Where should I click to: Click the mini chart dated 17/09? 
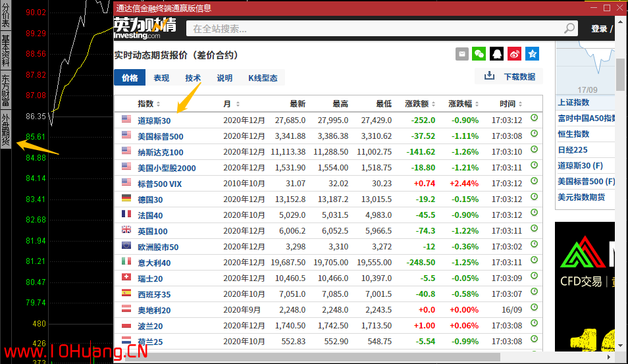[x=585, y=68]
